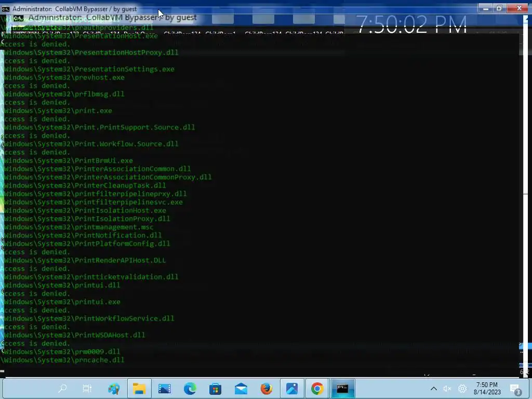Open the taskbar clock showing 7:50 PM
532x399 pixels.
click(487, 389)
